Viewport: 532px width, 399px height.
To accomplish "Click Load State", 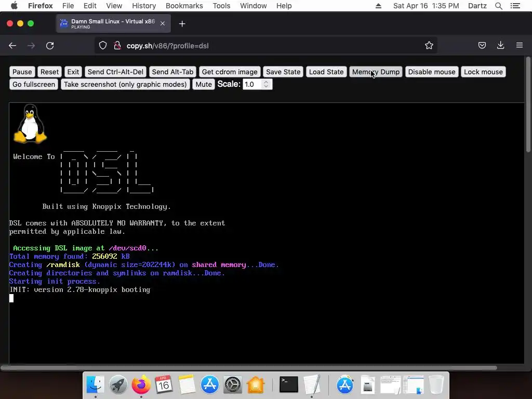I will tap(326, 72).
